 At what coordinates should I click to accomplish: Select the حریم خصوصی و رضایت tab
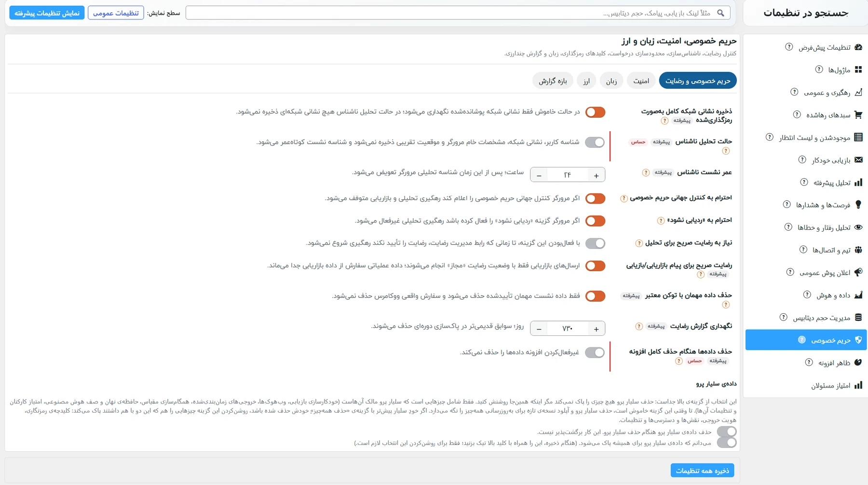(698, 81)
